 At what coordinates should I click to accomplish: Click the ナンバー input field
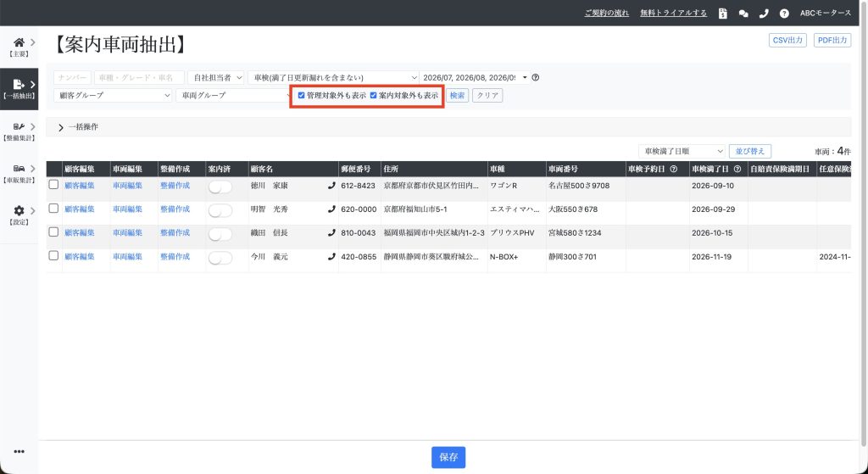(73, 77)
